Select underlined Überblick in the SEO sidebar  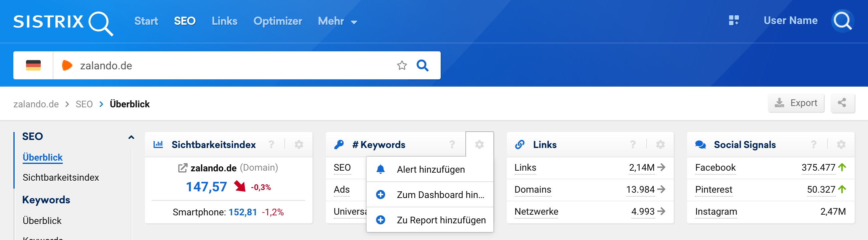click(x=42, y=157)
